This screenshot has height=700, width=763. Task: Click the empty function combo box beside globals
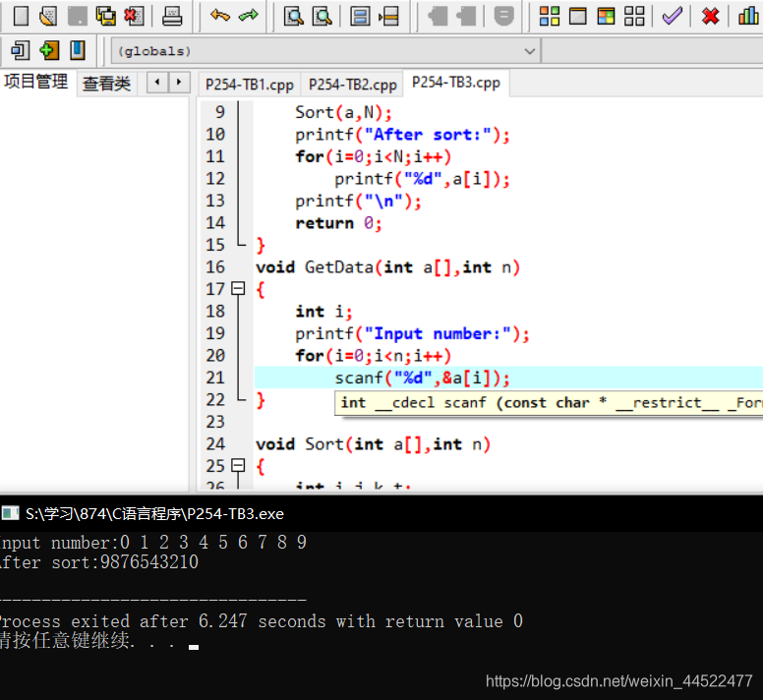pos(652,51)
